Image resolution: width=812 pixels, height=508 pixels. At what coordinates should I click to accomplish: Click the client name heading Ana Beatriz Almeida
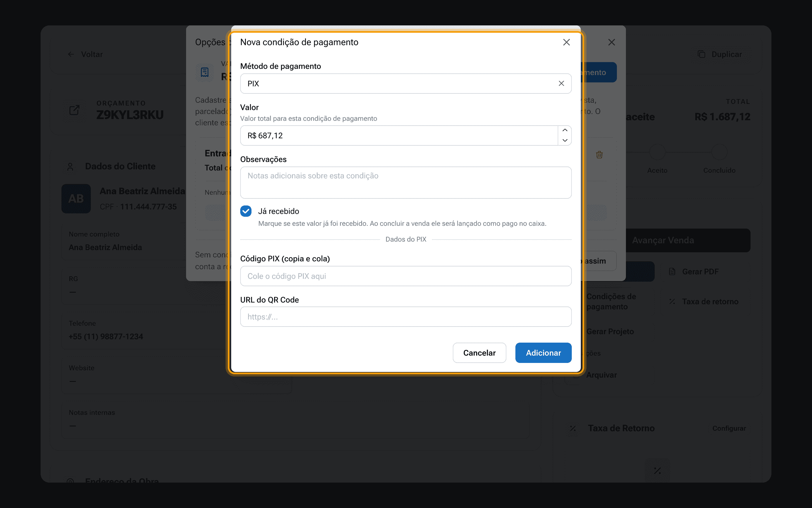point(142,191)
